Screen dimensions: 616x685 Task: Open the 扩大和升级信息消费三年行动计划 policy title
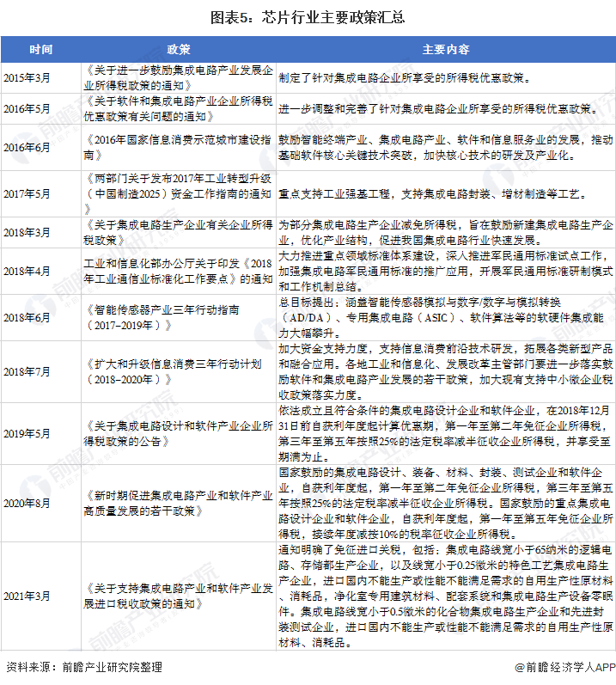pos(179,370)
